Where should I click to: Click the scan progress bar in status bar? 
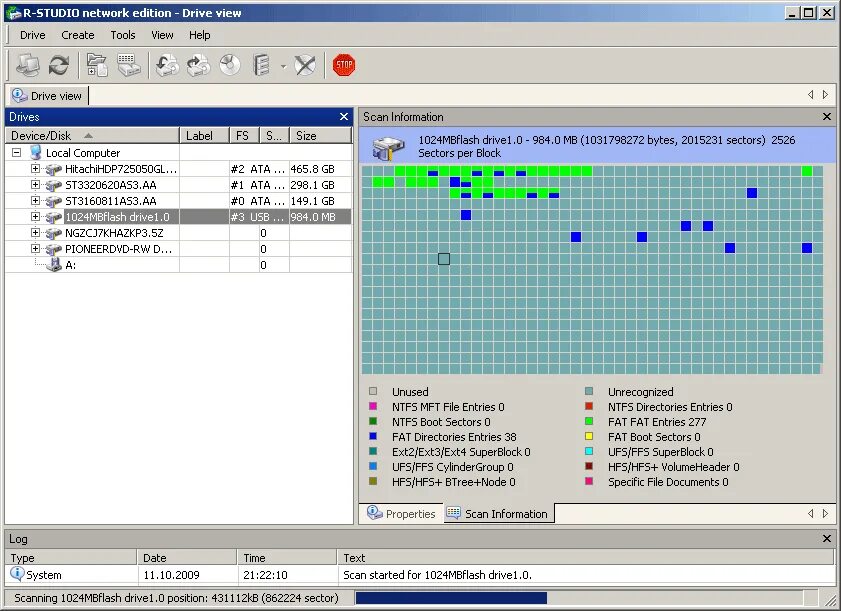click(x=579, y=598)
